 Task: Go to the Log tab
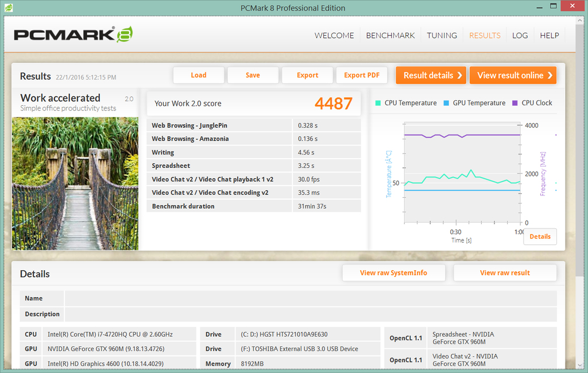click(x=520, y=36)
